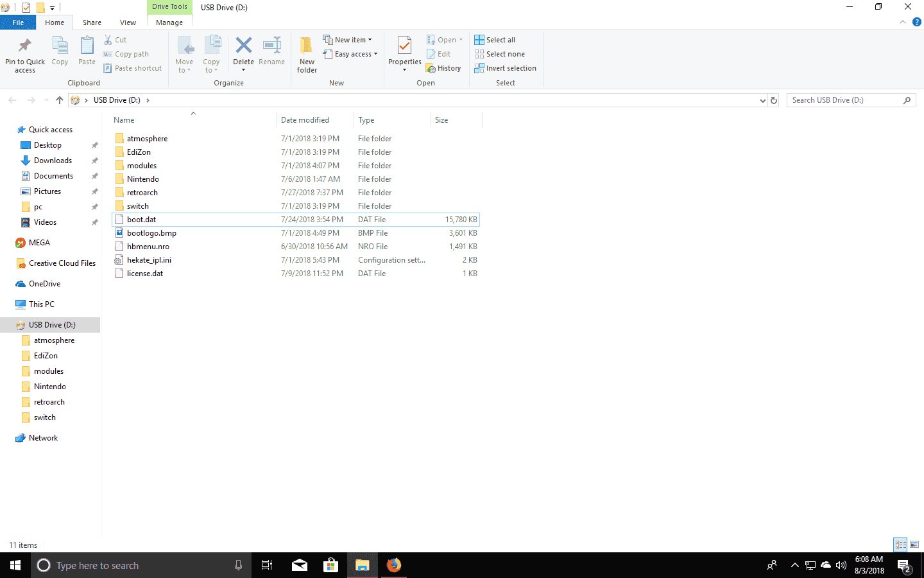The image size is (924, 578).
Task: Expand the Open button dropdown arrow
Action: point(461,40)
